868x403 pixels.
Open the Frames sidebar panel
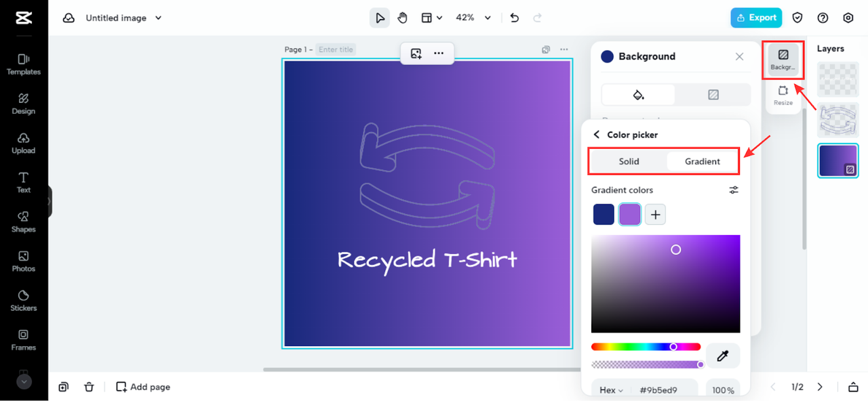pos(24,339)
